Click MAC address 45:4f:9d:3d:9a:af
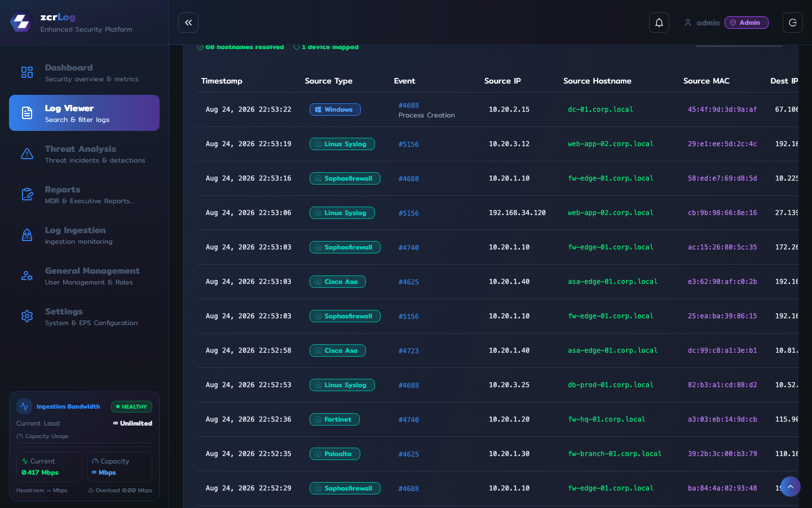 pos(722,110)
